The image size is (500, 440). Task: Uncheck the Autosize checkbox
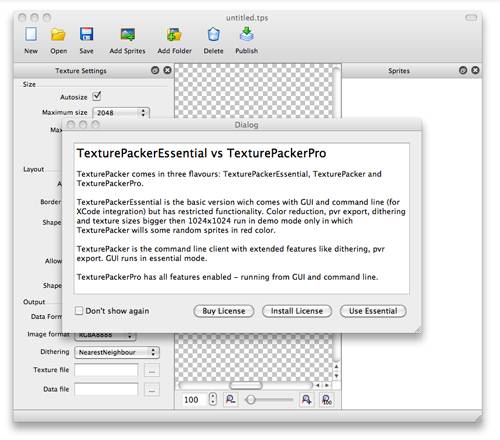point(97,96)
